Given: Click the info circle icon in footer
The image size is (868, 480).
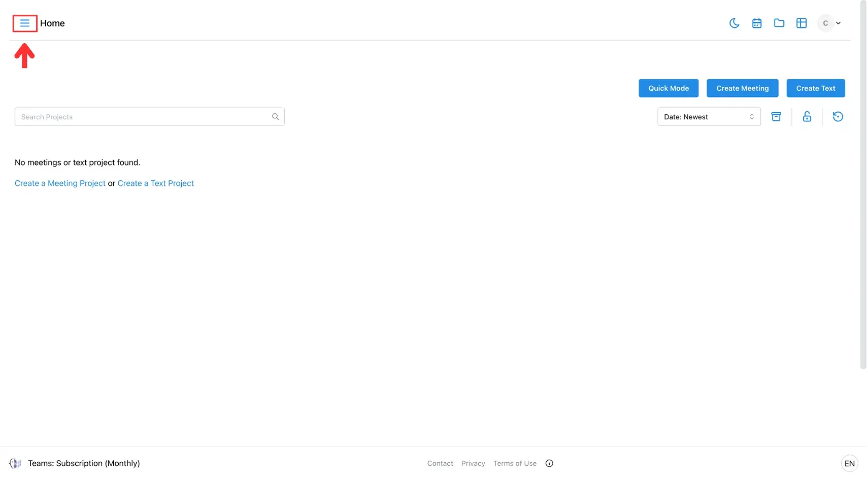Looking at the screenshot, I should coord(549,463).
